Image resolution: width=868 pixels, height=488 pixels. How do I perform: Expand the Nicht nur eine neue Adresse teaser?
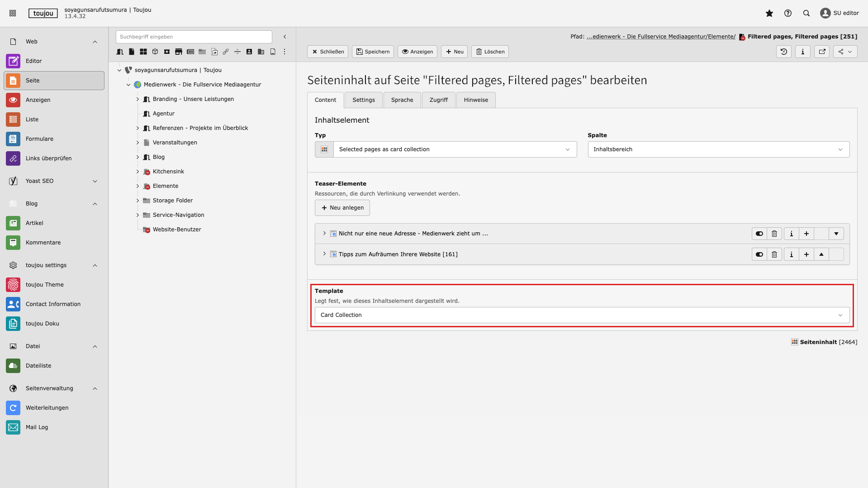click(324, 234)
